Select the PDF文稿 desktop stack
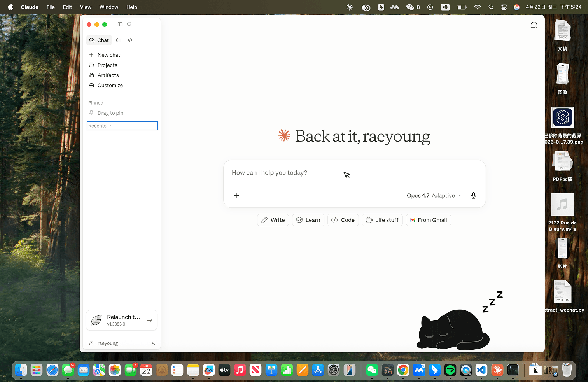This screenshot has width=588, height=382. [x=562, y=166]
